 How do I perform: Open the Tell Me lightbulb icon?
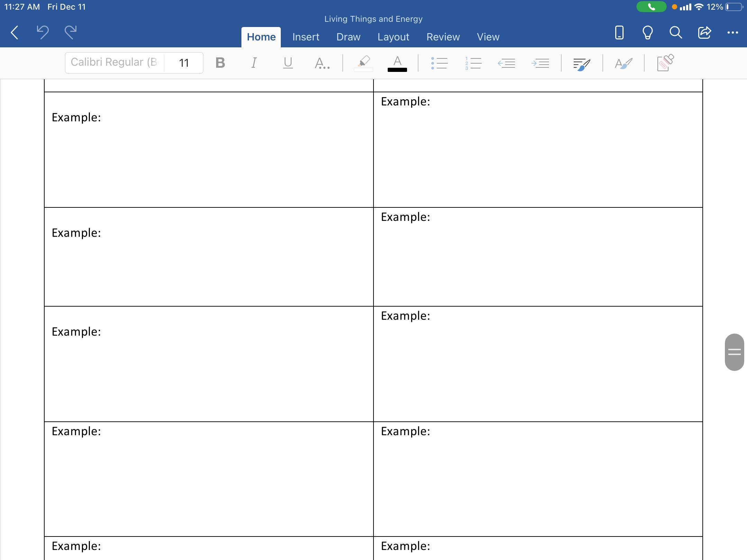(647, 32)
